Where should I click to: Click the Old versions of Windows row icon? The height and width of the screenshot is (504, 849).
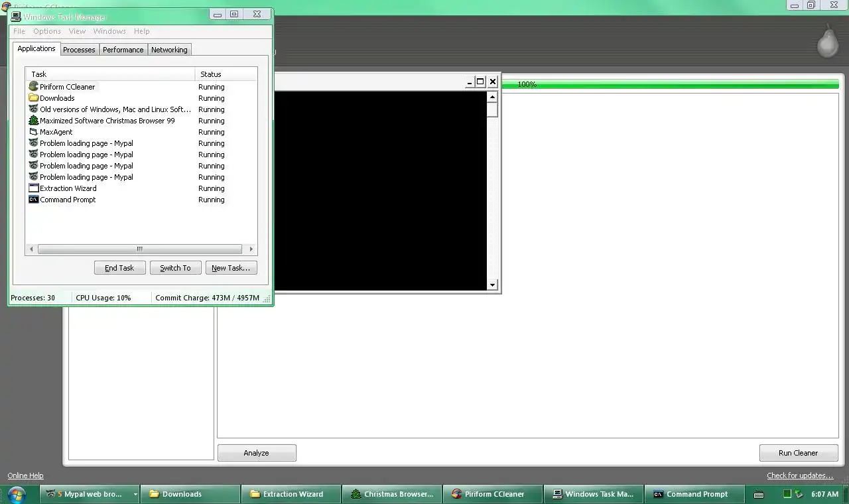[x=33, y=109]
